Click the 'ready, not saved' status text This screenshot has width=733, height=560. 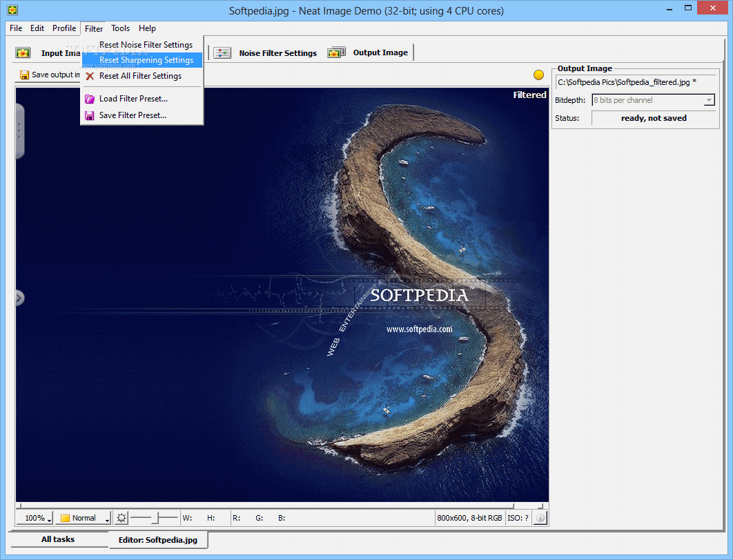654,118
